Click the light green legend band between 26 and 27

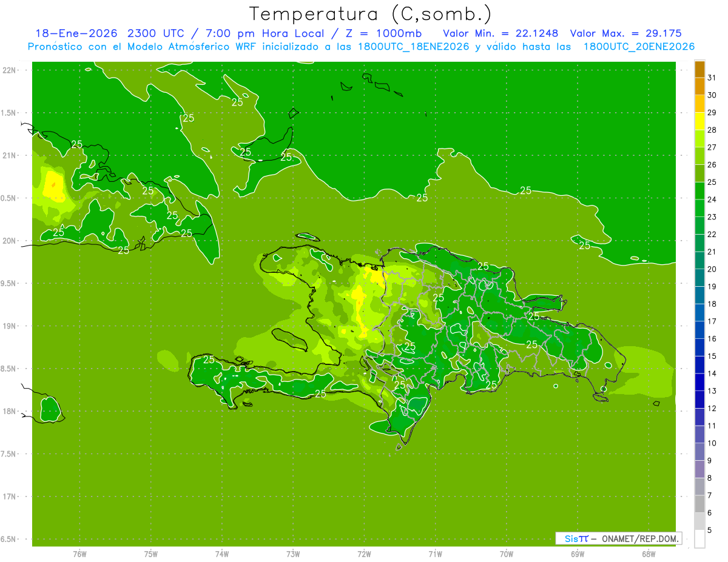pos(699,156)
